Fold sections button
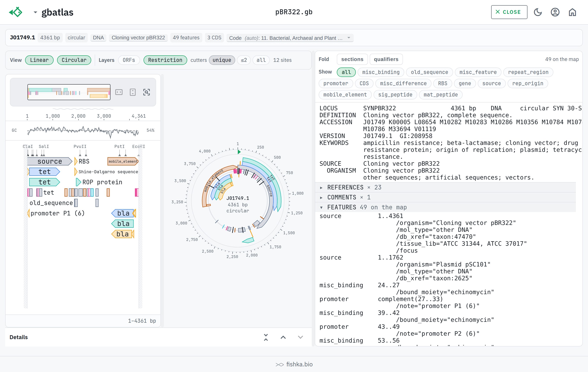This screenshot has height=372, width=588. 352,59
